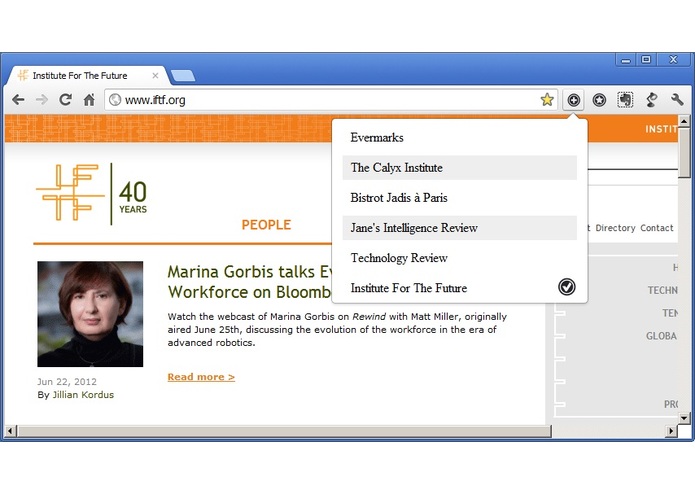Choose Jane's Intelligence Review entry
The width and height of the screenshot is (695, 494).
point(460,228)
